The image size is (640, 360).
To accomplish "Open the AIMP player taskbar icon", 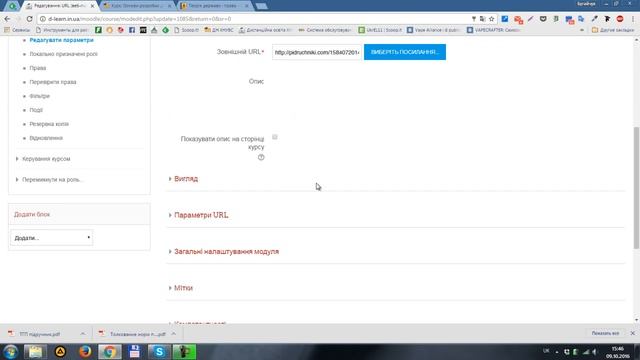I will [x=60, y=351].
